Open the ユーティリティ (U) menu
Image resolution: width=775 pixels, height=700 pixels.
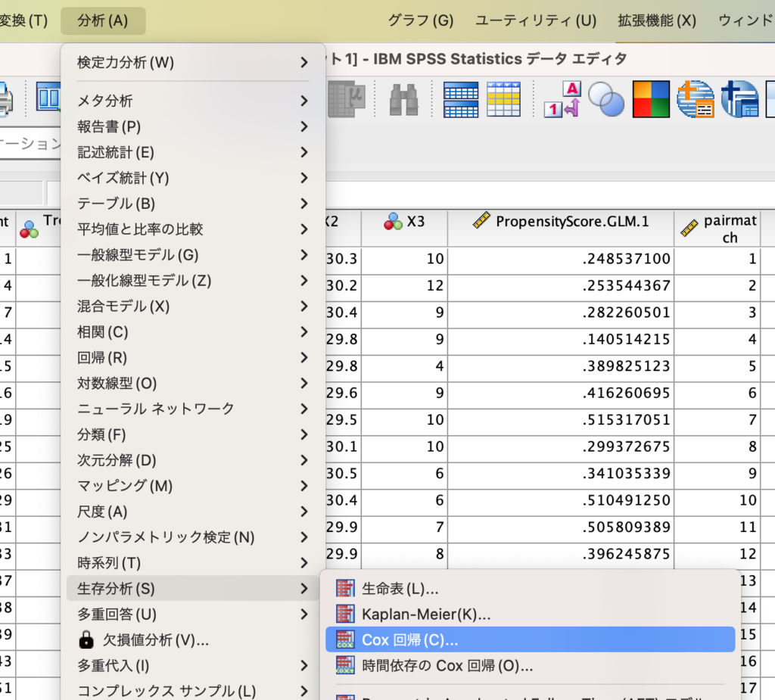tap(536, 20)
